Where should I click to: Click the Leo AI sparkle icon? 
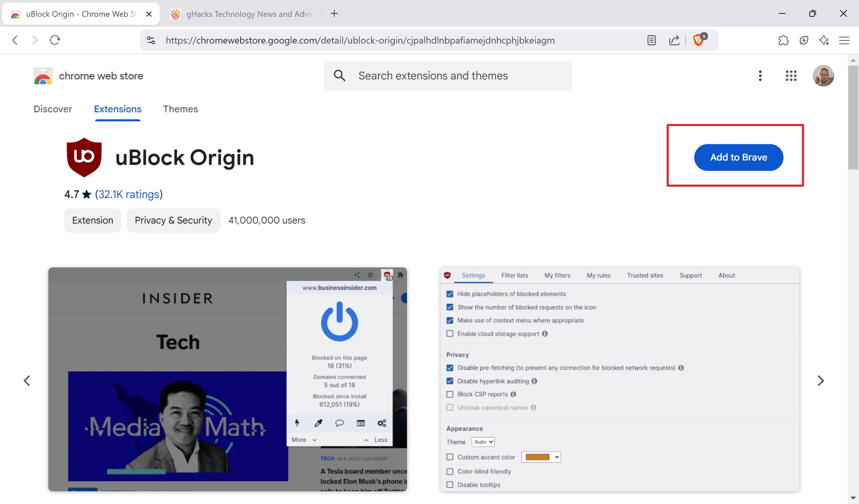click(x=824, y=40)
